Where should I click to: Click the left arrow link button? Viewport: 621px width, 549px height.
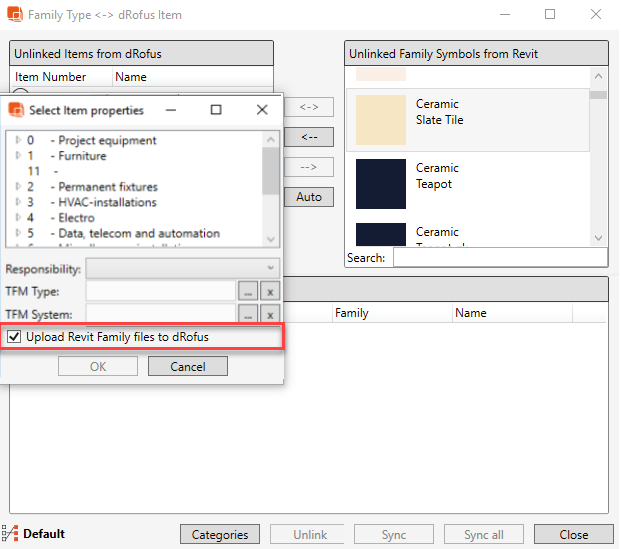coord(309,136)
